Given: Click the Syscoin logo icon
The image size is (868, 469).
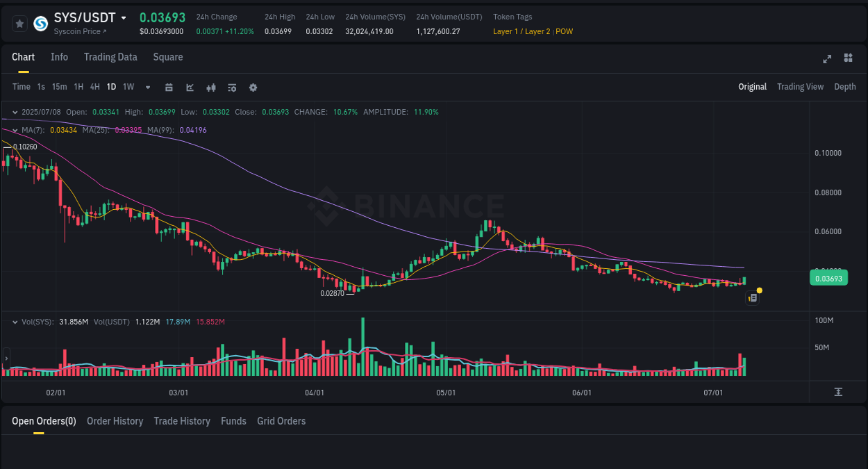Looking at the screenshot, I should 40,25.
